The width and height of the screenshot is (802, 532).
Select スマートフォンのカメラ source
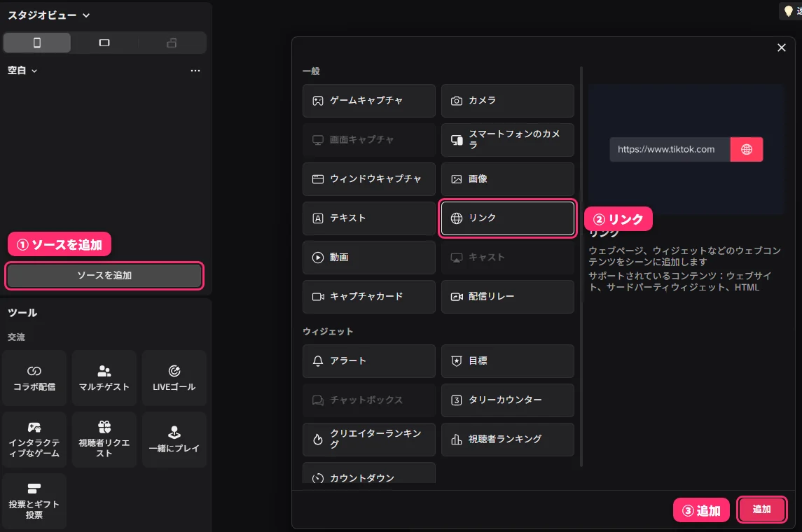click(x=507, y=140)
